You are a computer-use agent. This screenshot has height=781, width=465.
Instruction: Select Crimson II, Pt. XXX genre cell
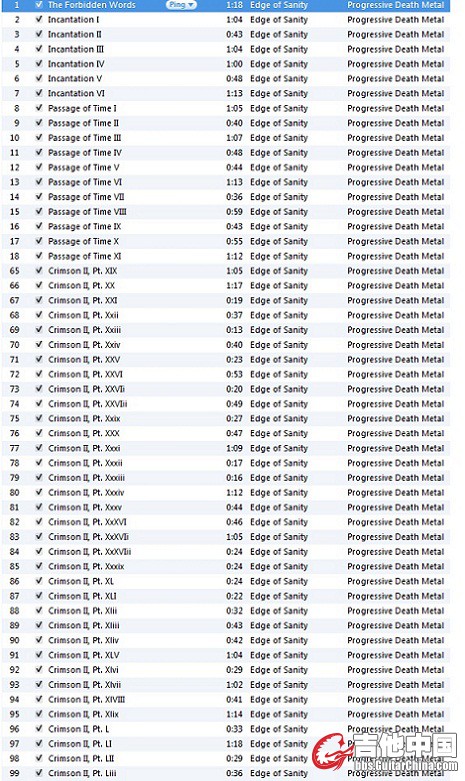[396, 433]
